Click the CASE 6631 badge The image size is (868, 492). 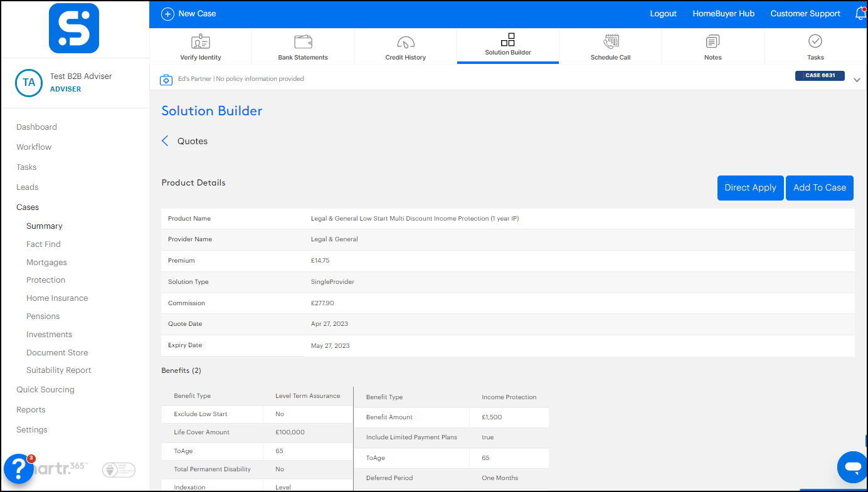click(x=820, y=76)
